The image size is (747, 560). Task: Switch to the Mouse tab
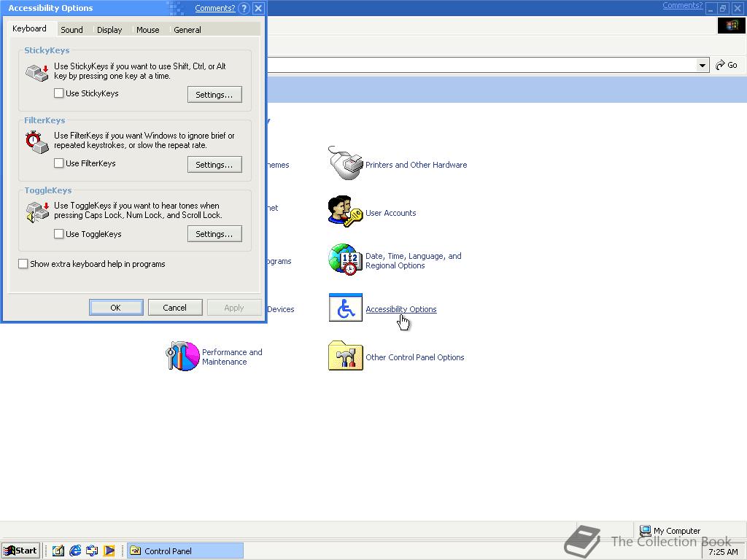pos(147,29)
